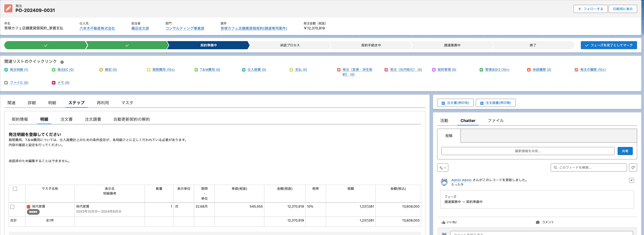Click the search icon in feed search box

[556, 167]
